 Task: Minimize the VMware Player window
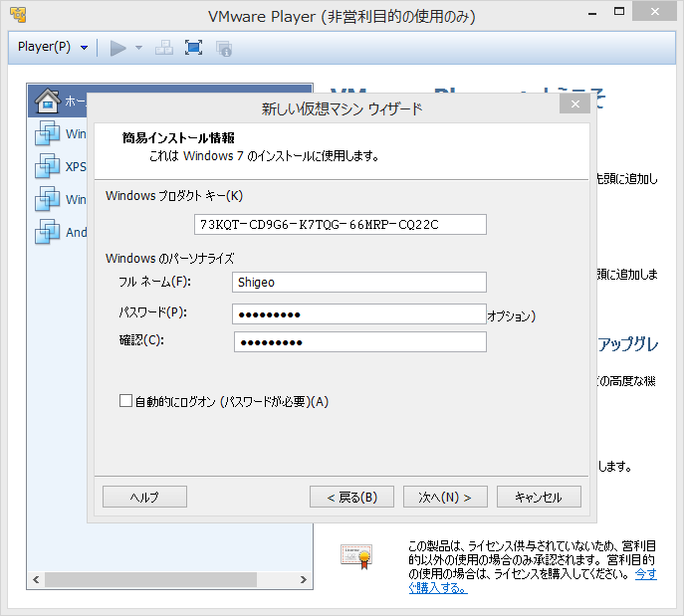click(x=592, y=13)
